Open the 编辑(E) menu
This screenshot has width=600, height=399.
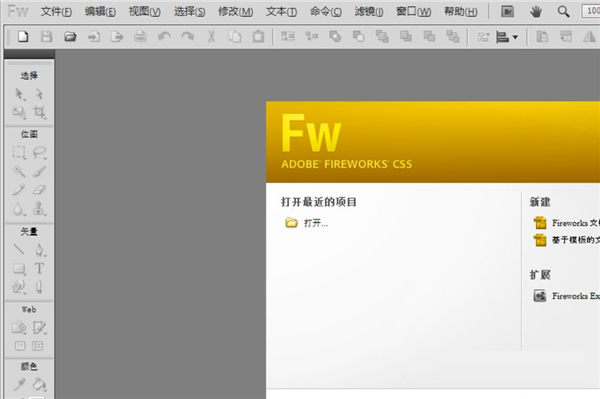100,12
